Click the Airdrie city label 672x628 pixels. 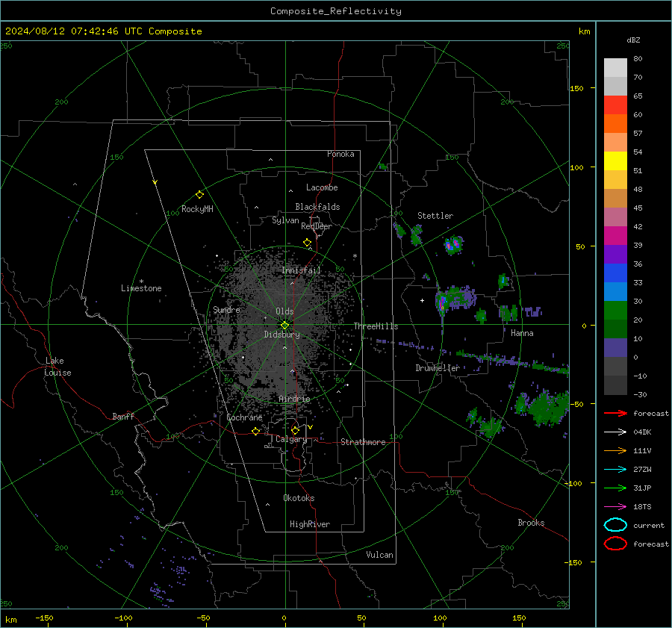(294, 399)
